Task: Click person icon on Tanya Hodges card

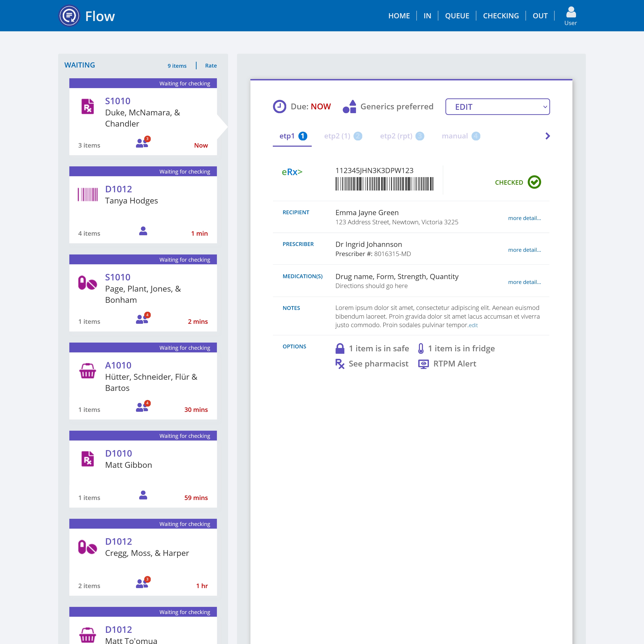Action: pos(143,231)
